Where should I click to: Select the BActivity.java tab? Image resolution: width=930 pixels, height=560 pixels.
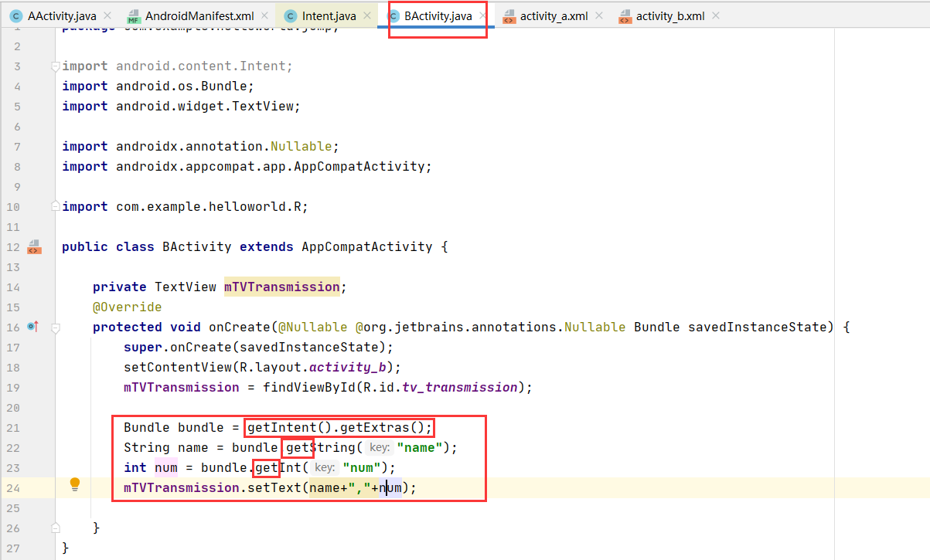pos(438,15)
